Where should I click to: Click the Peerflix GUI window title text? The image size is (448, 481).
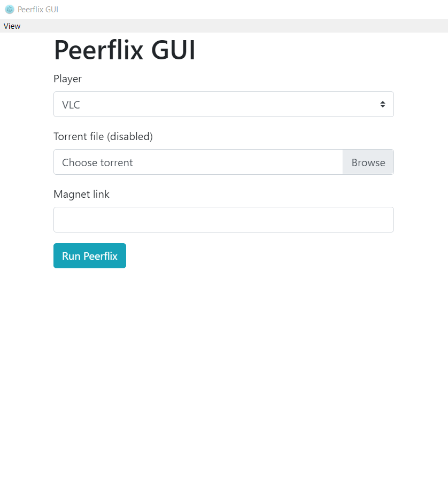pyautogui.click(x=38, y=9)
